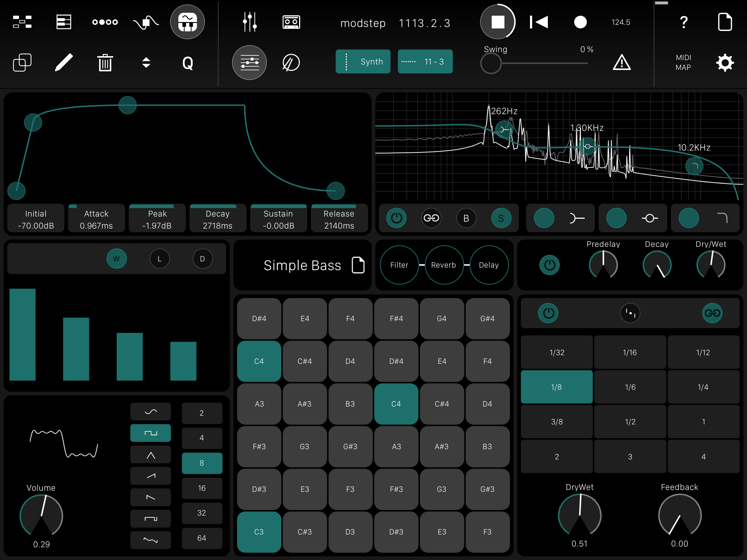Viewport: 747px width, 560px height.
Task: Open the mixer faders view icon
Action: 250,22
